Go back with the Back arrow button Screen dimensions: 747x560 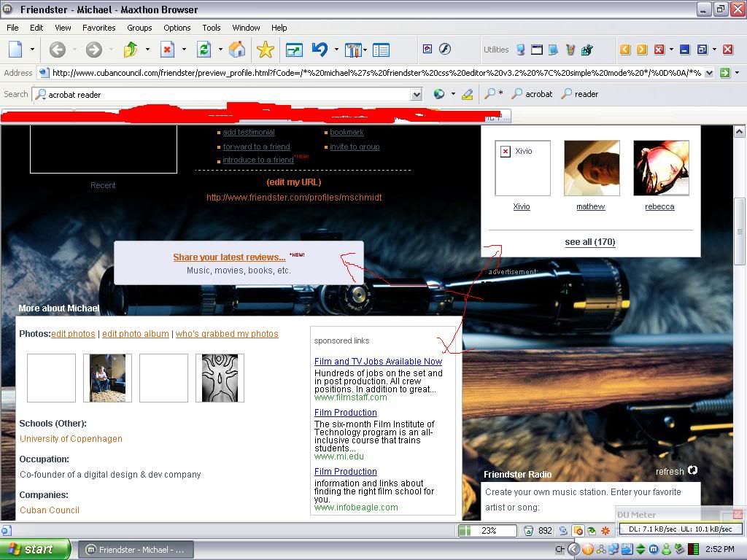(x=58, y=49)
